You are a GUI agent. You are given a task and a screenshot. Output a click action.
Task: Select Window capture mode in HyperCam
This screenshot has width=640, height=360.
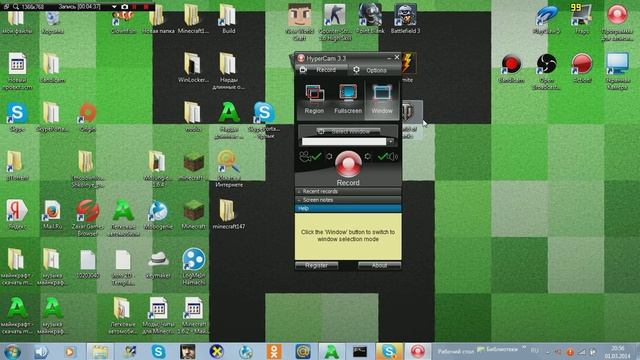[x=382, y=99]
